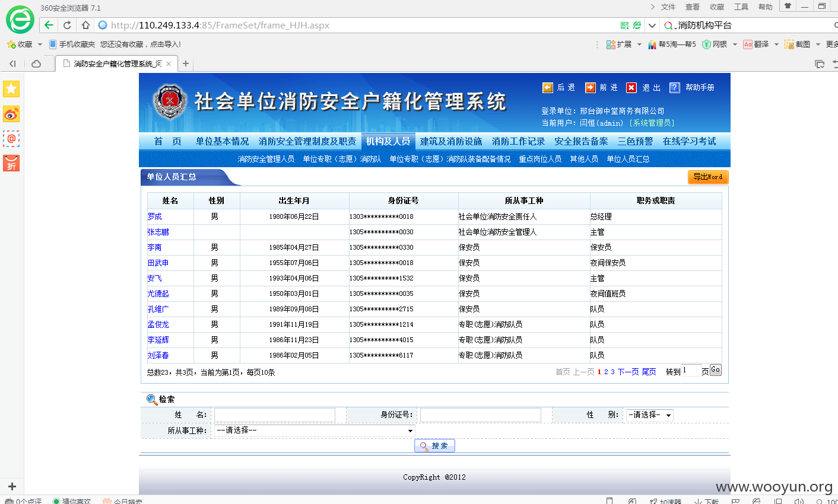
Task: Add sidebar item with plus icon
Action: 12,486
